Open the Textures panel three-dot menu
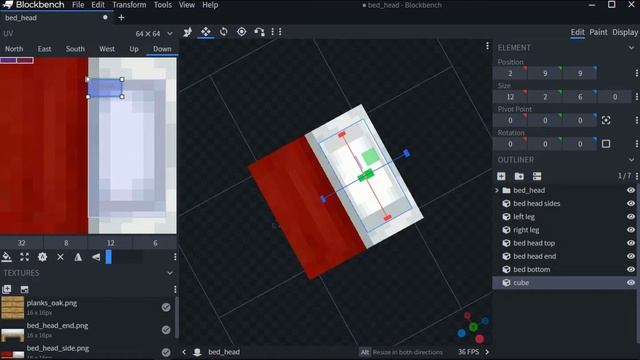This screenshot has width=640, height=360. [175, 289]
